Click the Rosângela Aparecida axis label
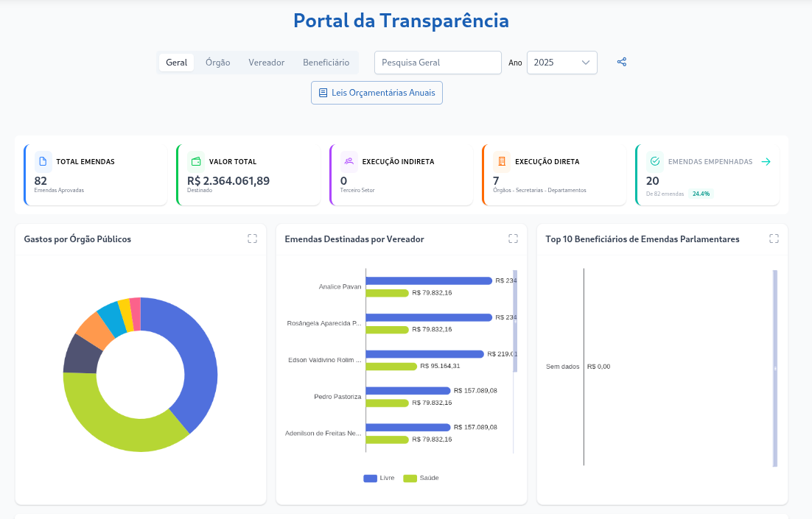Viewport: 812px width, 519px height. 324,323
